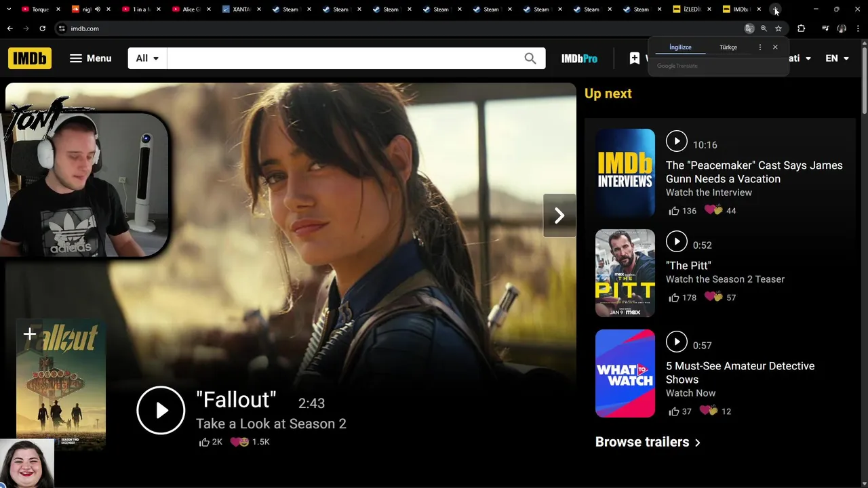868x488 pixels.
Task: Close the Torque tab
Action: coord(58,9)
